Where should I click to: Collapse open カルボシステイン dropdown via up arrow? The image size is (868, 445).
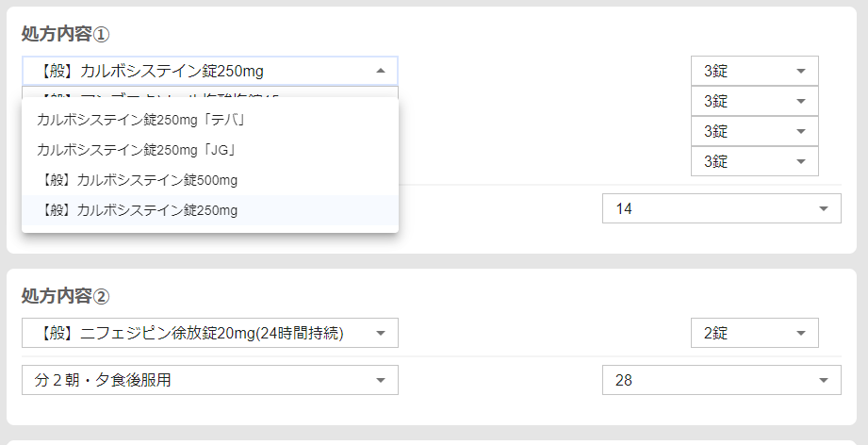click(380, 71)
